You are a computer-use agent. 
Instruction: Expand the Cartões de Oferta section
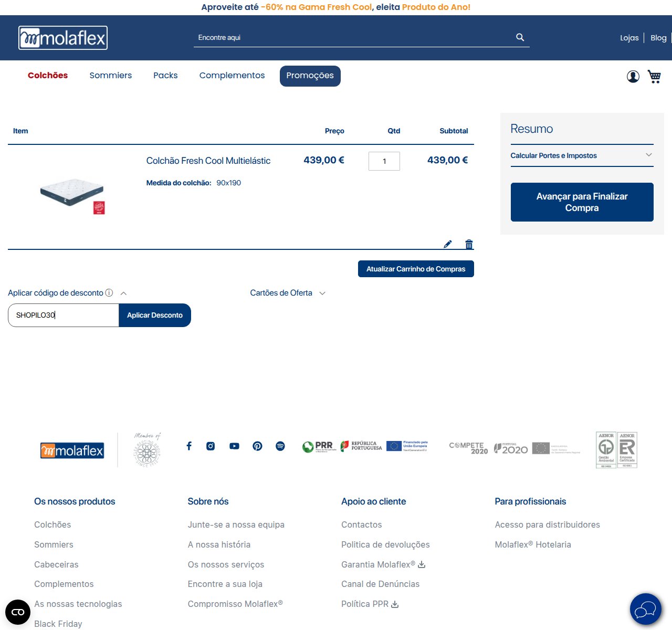[x=288, y=293]
